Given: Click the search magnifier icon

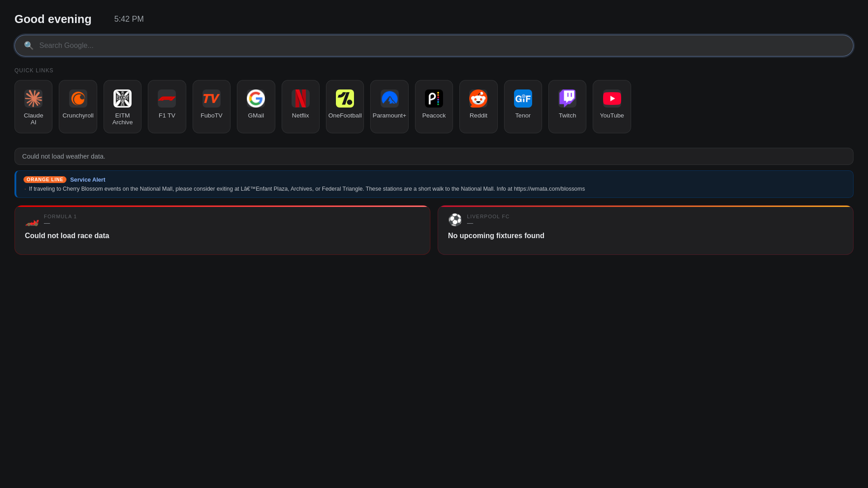Looking at the screenshot, I should tap(29, 46).
